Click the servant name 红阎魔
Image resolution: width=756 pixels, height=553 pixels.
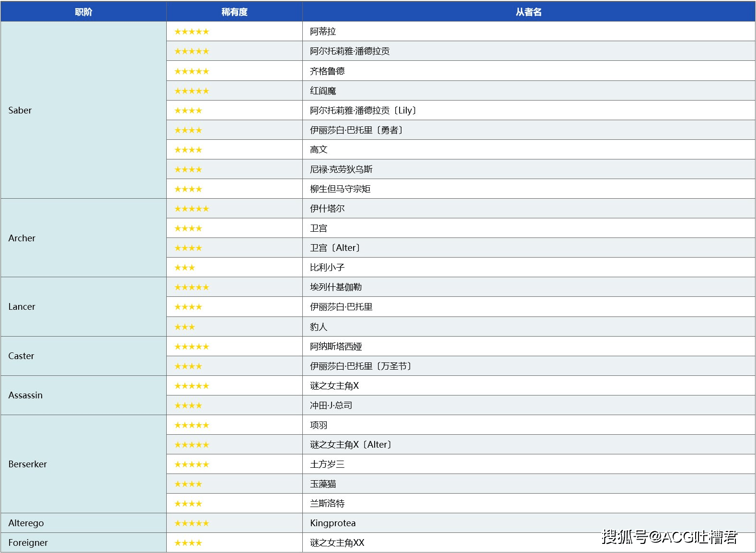pyautogui.click(x=323, y=90)
